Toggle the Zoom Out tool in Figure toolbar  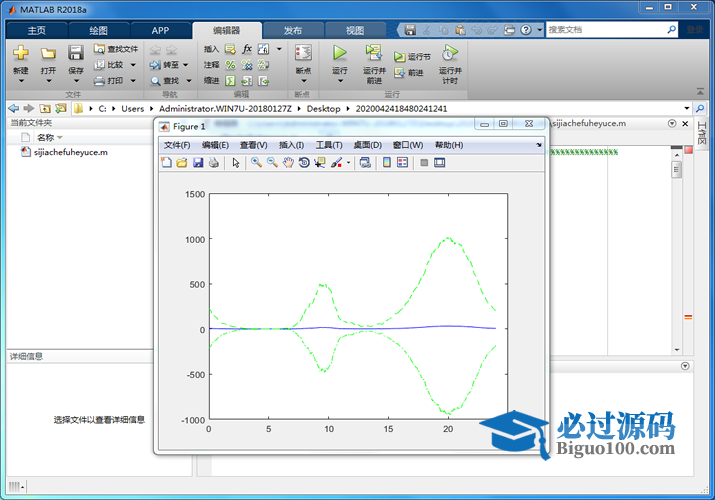(272, 163)
